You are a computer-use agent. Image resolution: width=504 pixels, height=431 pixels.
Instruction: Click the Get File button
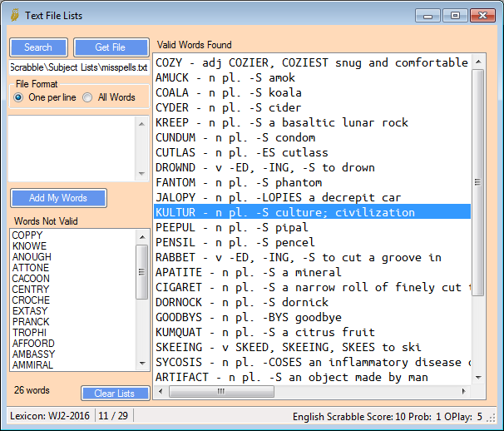tap(111, 47)
